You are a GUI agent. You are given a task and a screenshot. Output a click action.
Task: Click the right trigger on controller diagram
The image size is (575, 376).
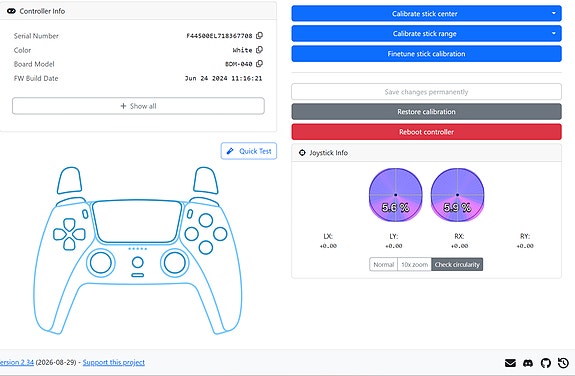click(x=206, y=180)
